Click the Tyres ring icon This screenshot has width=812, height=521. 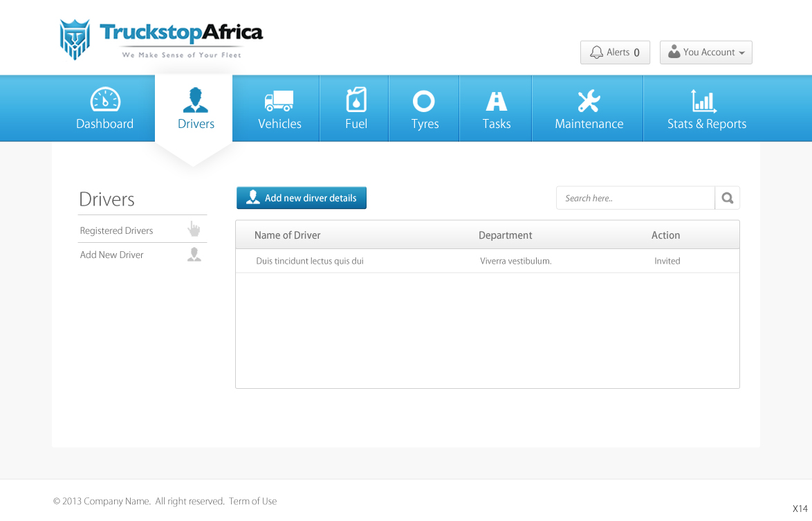click(424, 102)
